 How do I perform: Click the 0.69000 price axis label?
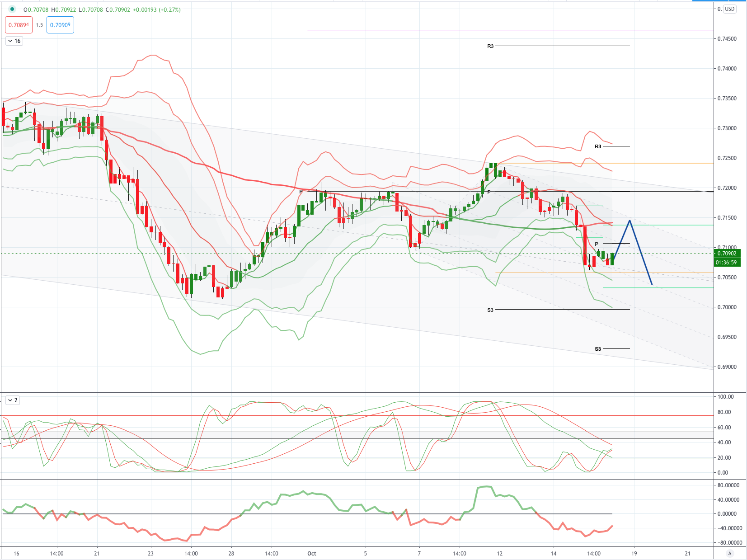click(727, 367)
